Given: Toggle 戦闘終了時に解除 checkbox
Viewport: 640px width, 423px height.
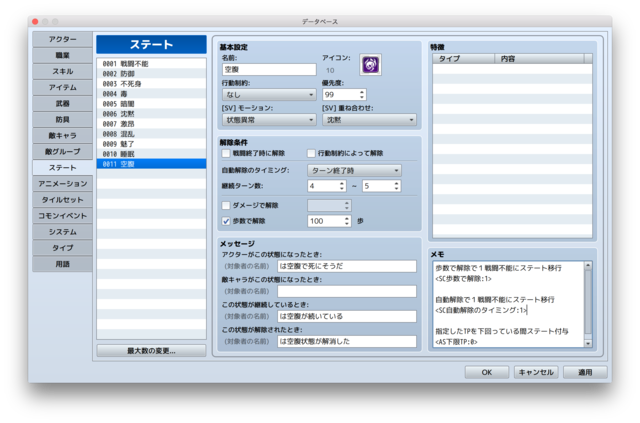Looking at the screenshot, I should (x=226, y=154).
